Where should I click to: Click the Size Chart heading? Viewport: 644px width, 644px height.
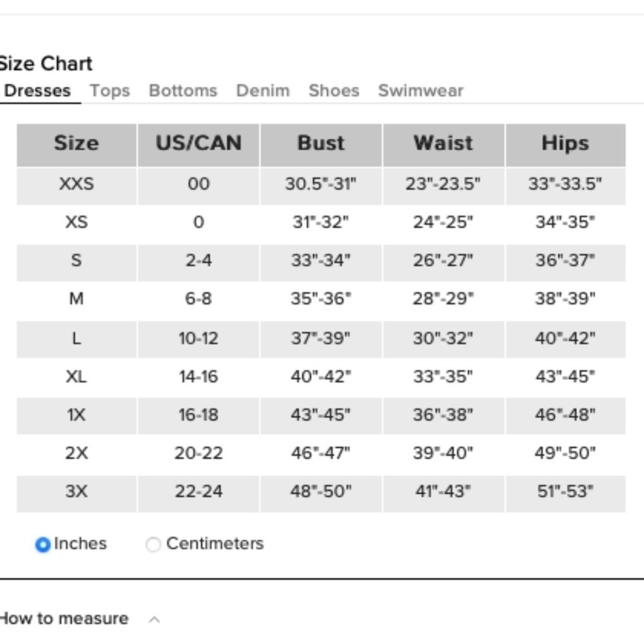46,64
